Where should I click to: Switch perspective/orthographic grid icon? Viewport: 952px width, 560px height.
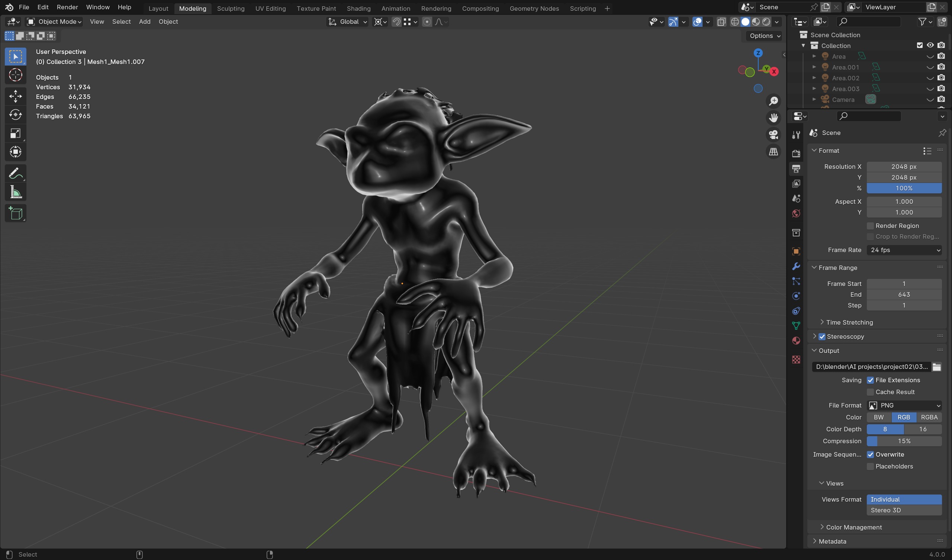tap(773, 152)
